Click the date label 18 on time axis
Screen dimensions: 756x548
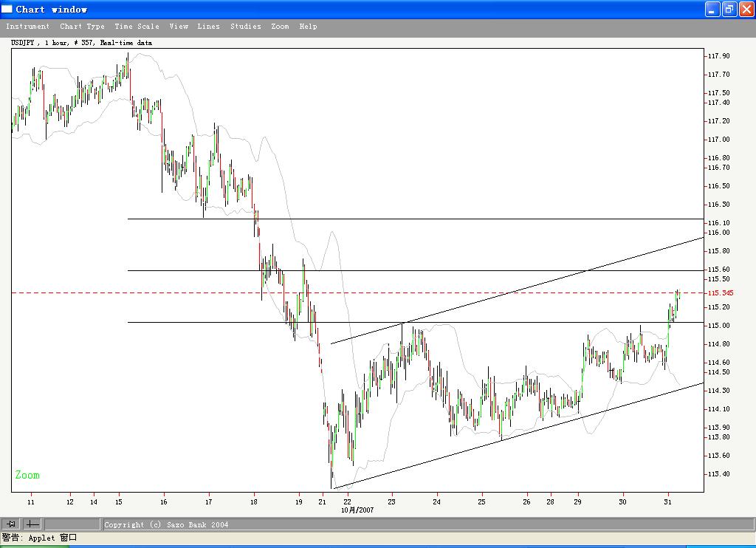(x=254, y=501)
